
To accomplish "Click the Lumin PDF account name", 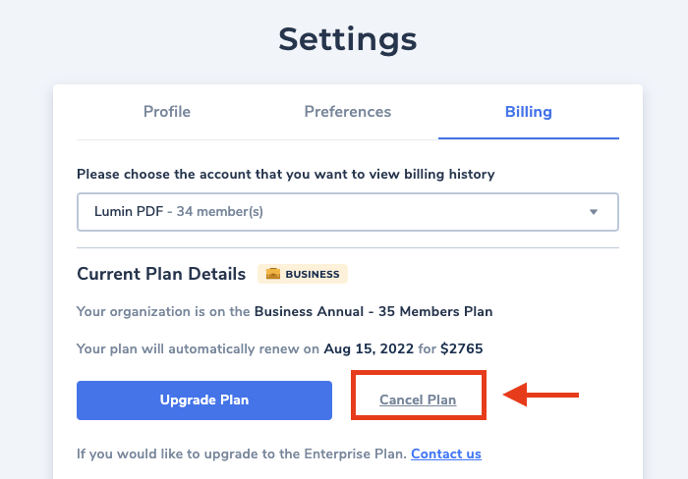I will (x=129, y=211).
